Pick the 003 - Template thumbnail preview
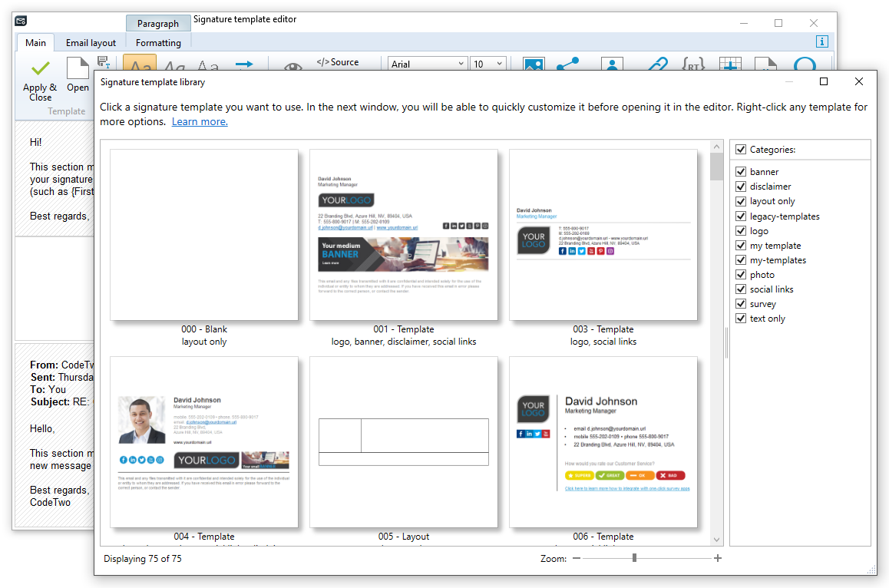Screen dimensions: 889x588 pyautogui.click(x=603, y=235)
